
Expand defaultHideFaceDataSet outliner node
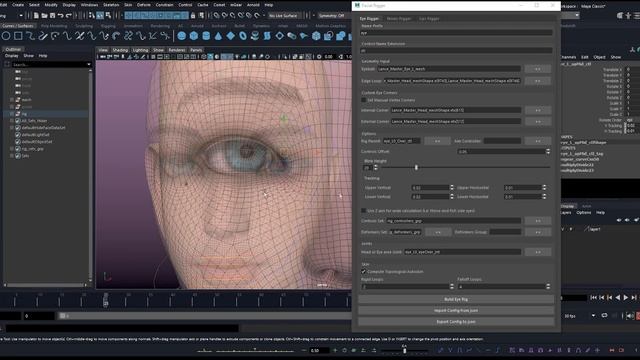point(12,128)
